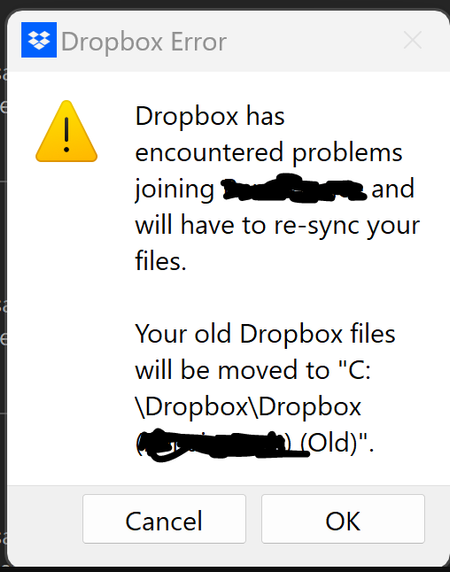
Task: Click the redacted team name after "joining"
Action: coord(294,188)
